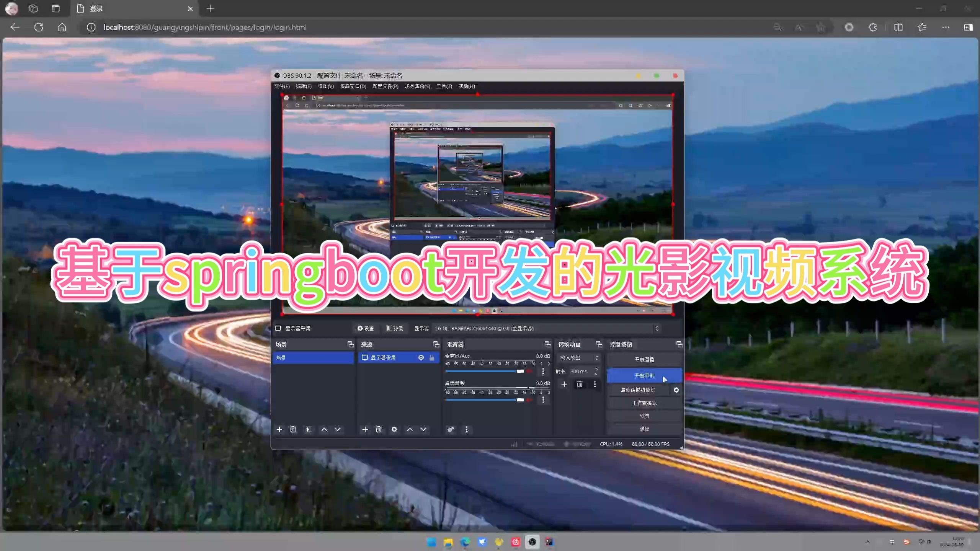
Task: Open scene filters icon in Scenes panel
Action: tap(309, 429)
